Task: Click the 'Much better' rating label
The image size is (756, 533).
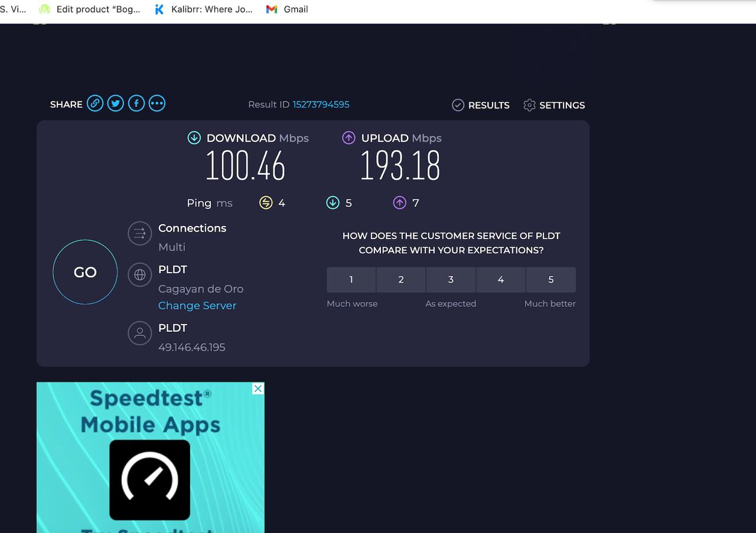Action: (x=550, y=303)
